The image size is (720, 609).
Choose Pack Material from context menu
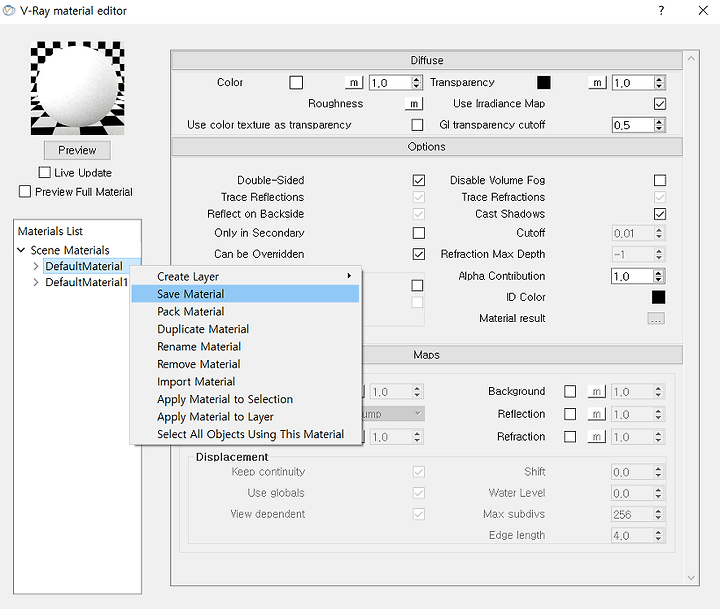pyautogui.click(x=245, y=311)
